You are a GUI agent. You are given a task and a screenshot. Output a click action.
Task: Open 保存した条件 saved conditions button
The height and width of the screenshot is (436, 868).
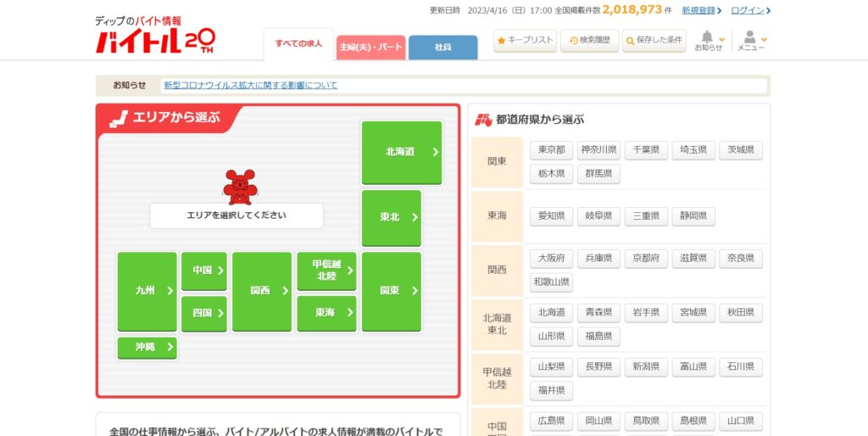coord(654,40)
